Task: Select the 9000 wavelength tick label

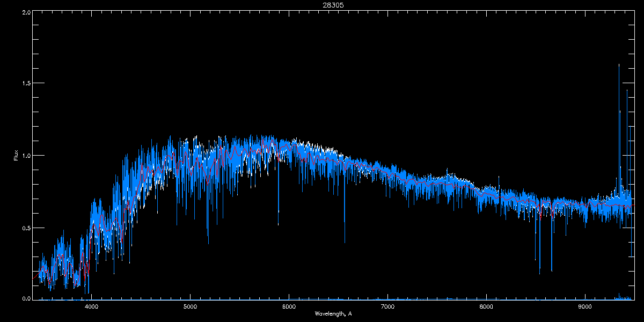Action: tap(585, 306)
